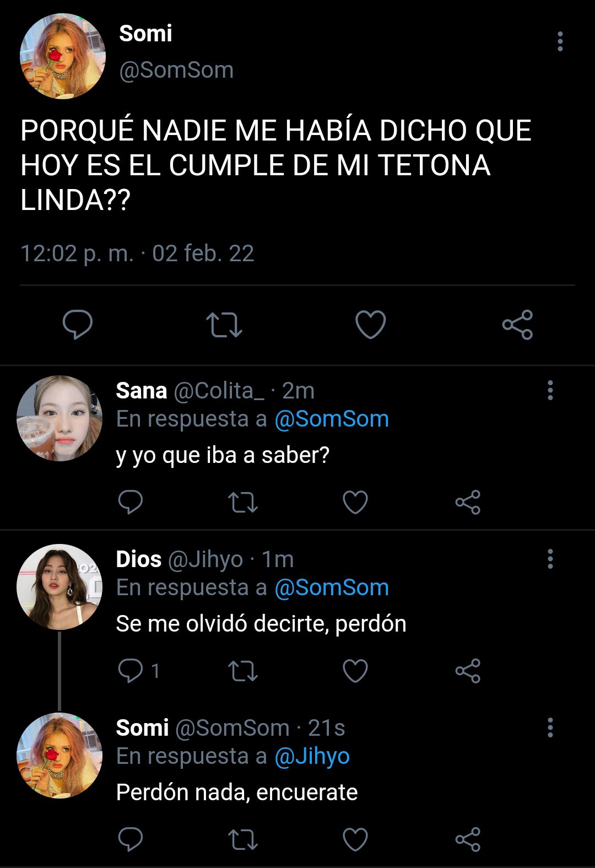Share Somi's main tweet
Image resolution: width=595 pixels, height=868 pixels.
517,324
